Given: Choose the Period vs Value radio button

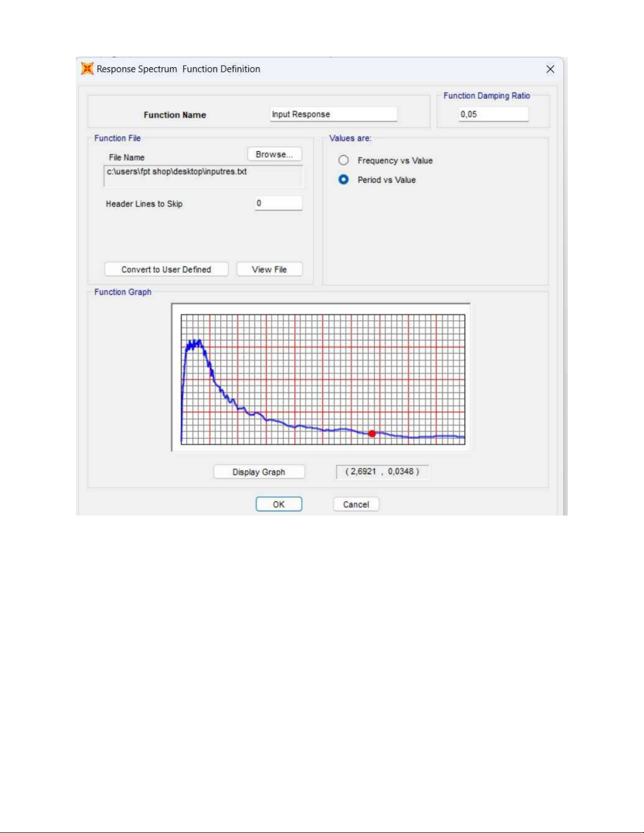Looking at the screenshot, I should click(344, 180).
